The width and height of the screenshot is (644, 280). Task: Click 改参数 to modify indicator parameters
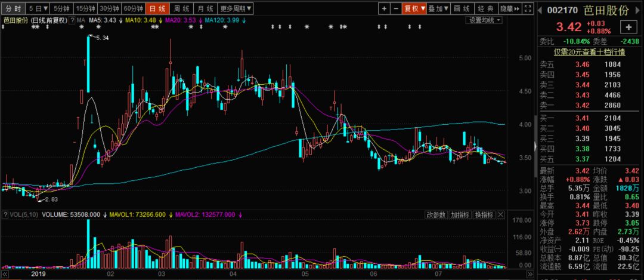pos(436,214)
